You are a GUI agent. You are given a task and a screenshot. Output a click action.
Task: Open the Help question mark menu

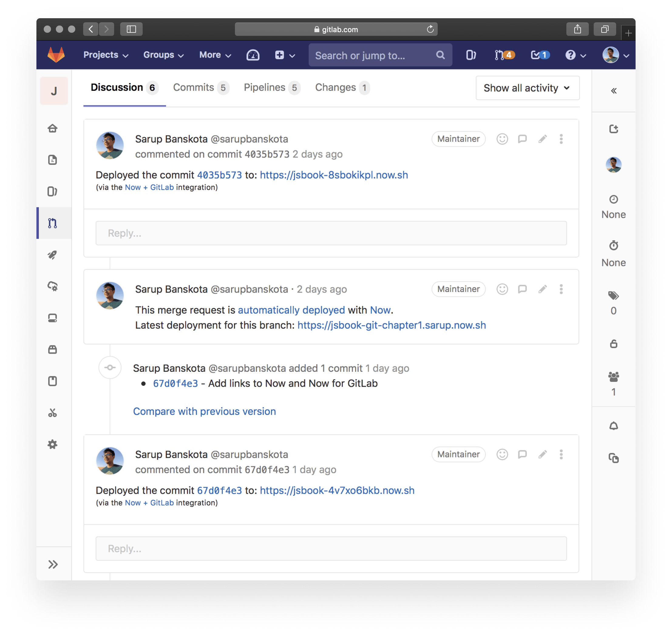coord(575,55)
